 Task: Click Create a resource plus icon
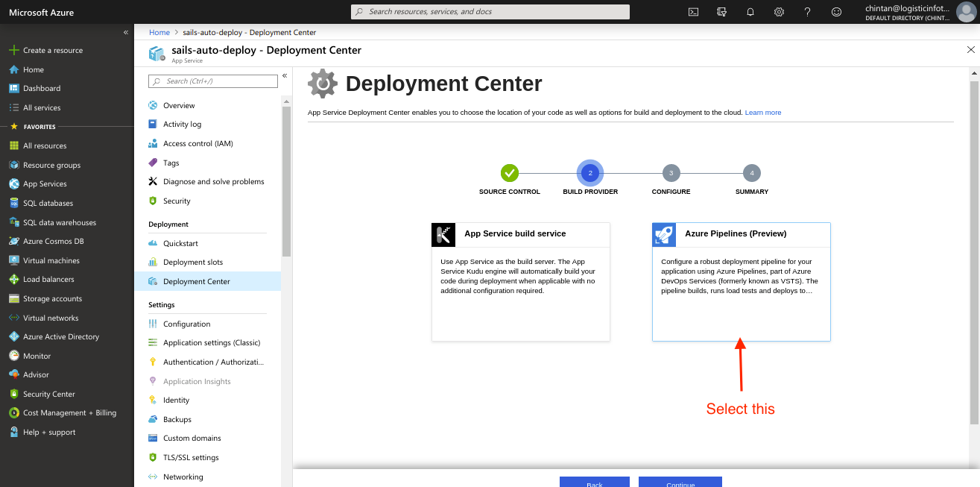[13, 50]
